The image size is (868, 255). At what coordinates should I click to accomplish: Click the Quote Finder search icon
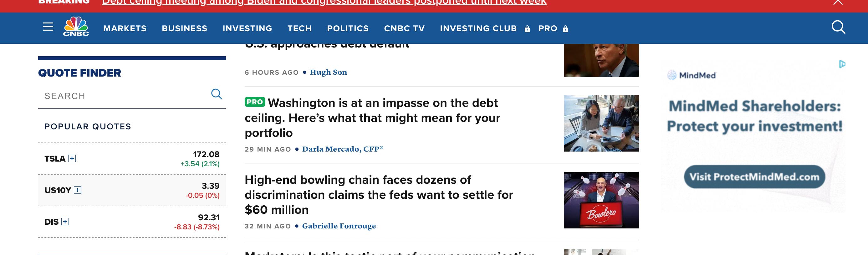(x=216, y=94)
